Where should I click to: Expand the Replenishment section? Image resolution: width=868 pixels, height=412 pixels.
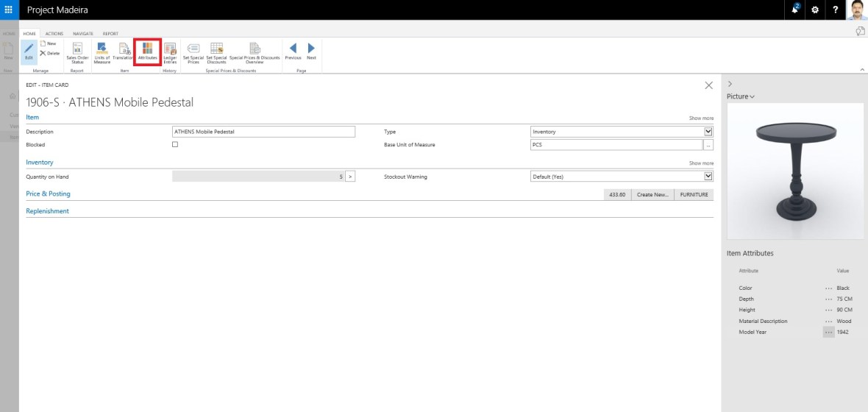(x=47, y=211)
